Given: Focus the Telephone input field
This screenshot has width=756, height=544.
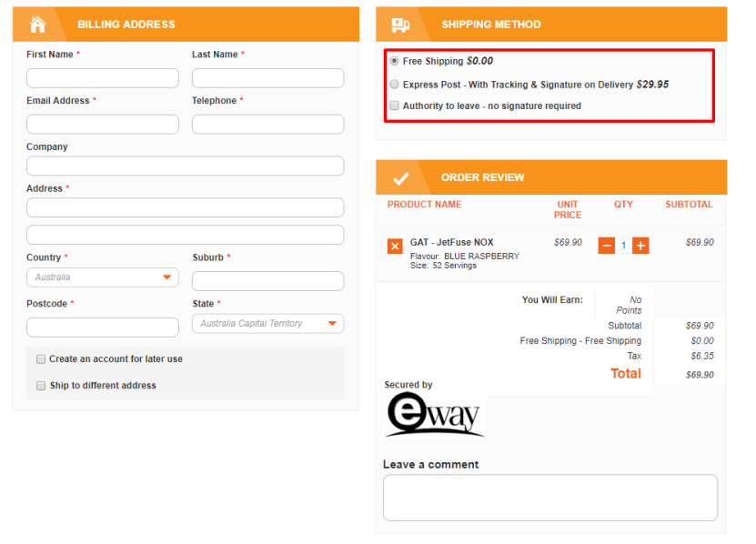Looking at the screenshot, I should [x=268, y=125].
